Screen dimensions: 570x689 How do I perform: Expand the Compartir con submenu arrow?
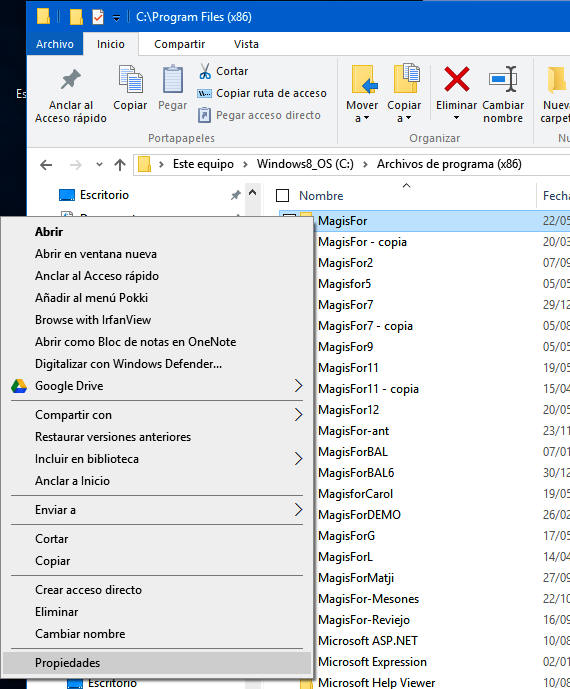tap(298, 415)
